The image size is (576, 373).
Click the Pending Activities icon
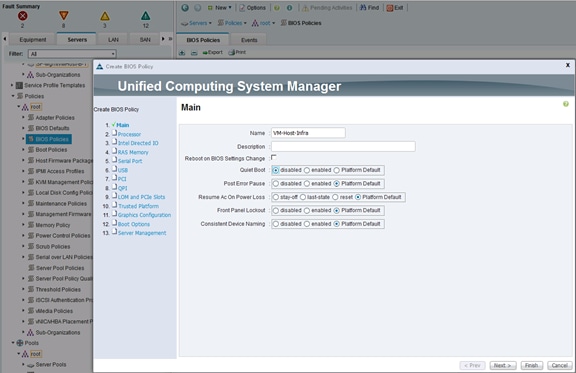[x=305, y=8]
